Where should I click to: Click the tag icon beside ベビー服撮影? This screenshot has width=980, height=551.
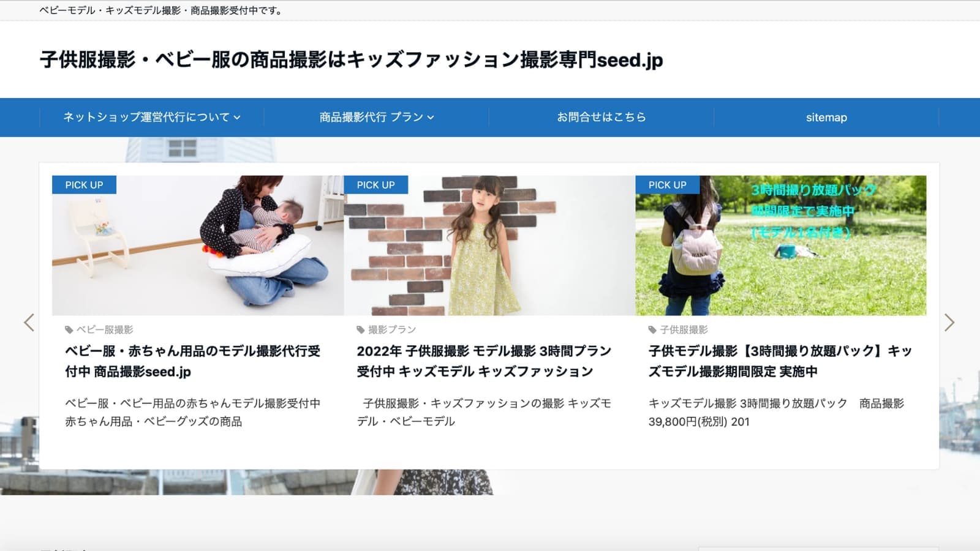pyautogui.click(x=69, y=330)
